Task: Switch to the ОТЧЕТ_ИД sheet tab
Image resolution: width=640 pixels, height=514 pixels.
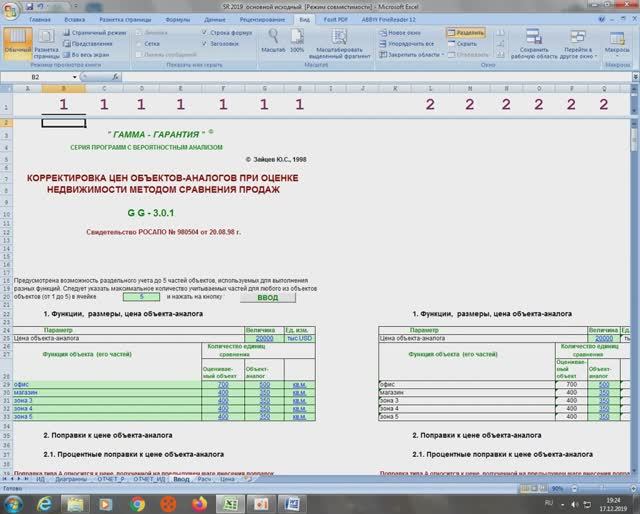Action: click(x=149, y=479)
